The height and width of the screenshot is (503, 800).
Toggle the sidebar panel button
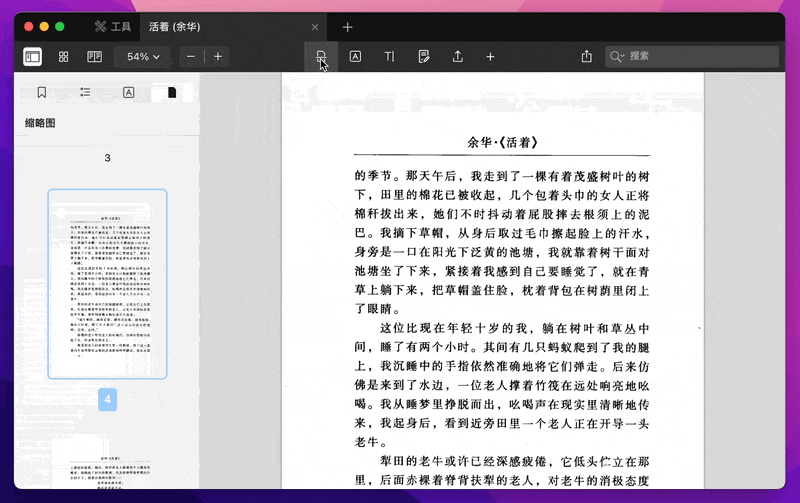point(33,57)
